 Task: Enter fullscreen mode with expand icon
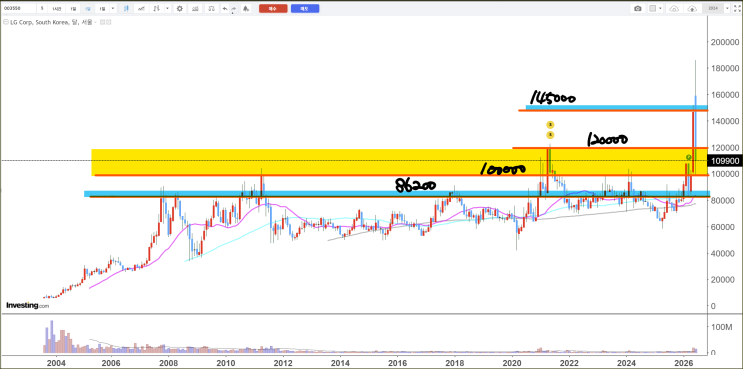737,8
